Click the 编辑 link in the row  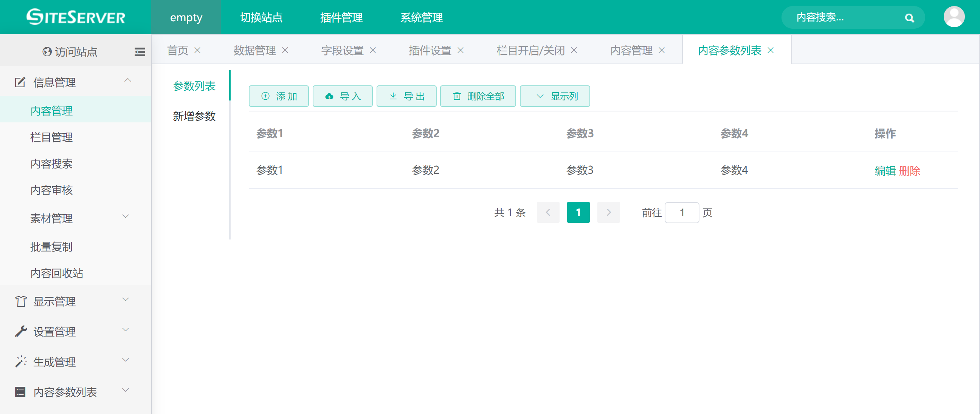pos(885,171)
